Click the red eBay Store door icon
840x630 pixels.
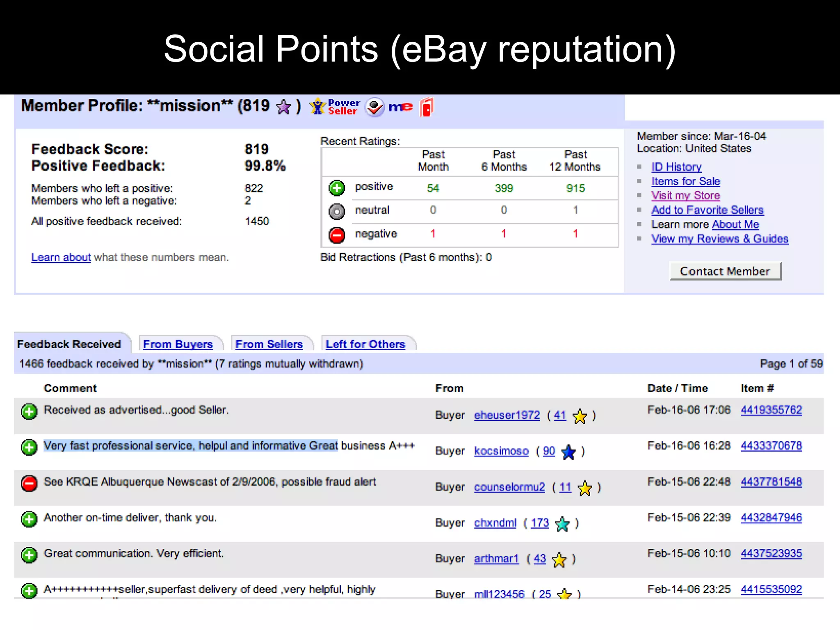pos(427,107)
